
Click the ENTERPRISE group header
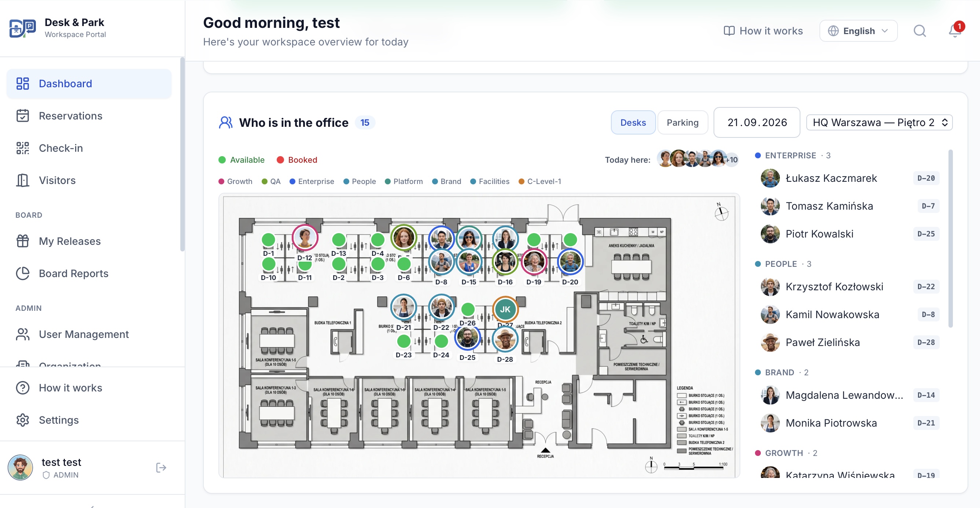click(792, 156)
